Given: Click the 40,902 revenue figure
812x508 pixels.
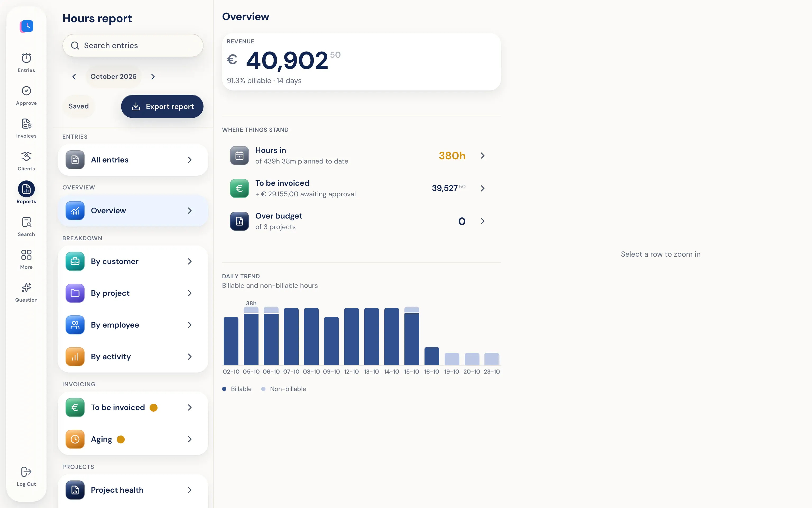Looking at the screenshot, I should coord(287,61).
